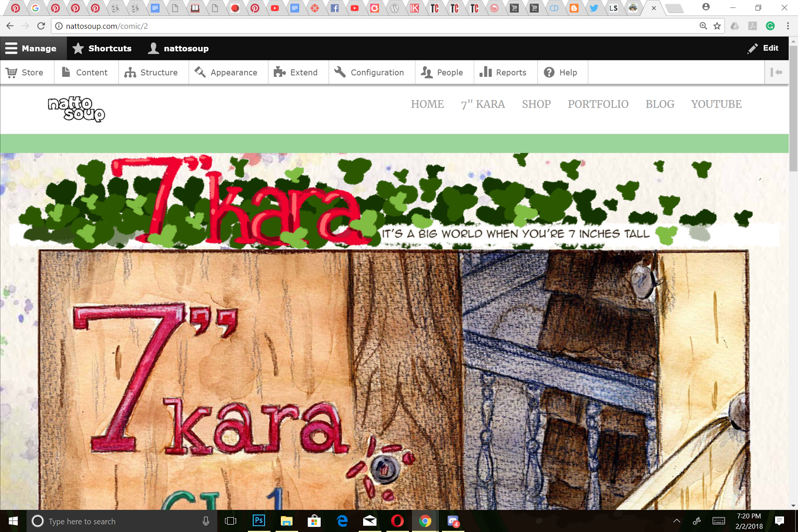Open the nattosoup user account menu
Image resolution: width=798 pixels, height=532 pixels.
tap(179, 48)
